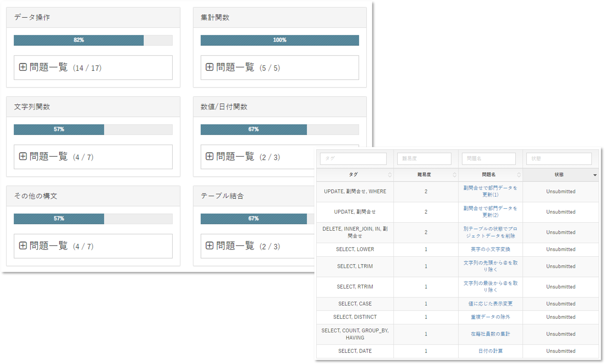
Task: Expand the データ操作 problem list plus icon
Action: 23,67
